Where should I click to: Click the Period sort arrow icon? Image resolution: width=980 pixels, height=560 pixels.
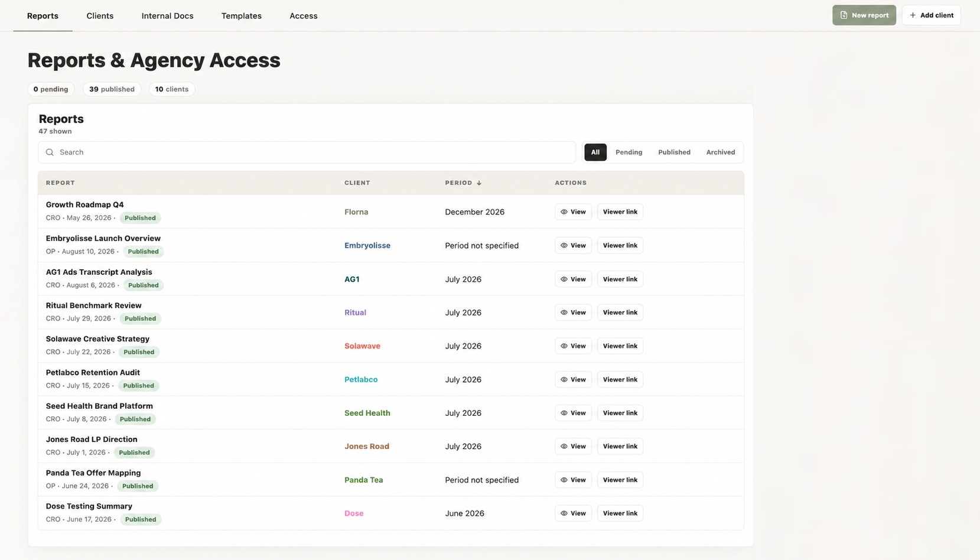pos(479,183)
